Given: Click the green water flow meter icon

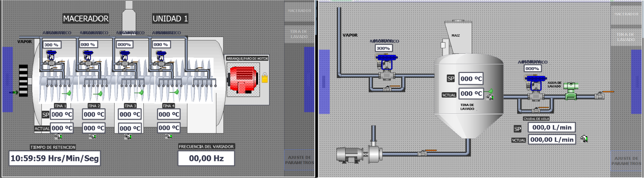Looking at the screenshot, I should click(571, 91).
